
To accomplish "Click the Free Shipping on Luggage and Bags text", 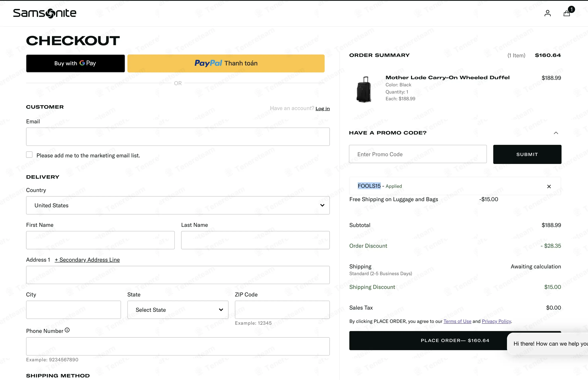I will (394, 199).
